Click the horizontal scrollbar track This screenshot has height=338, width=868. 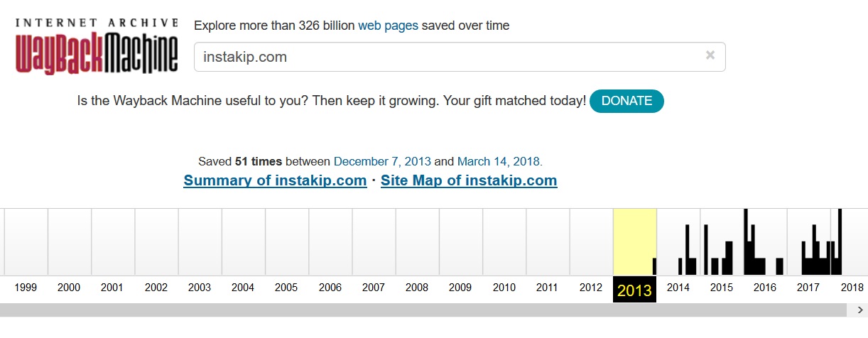click(423, 310)
